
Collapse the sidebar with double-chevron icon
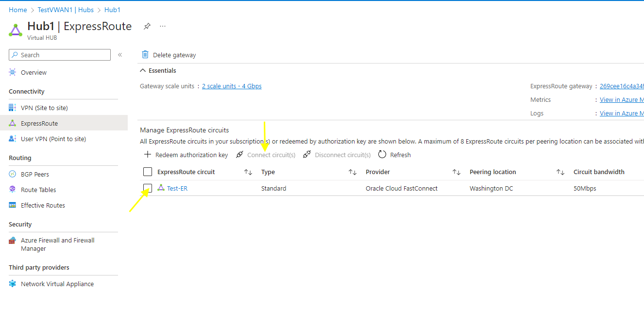click(120, 55)
